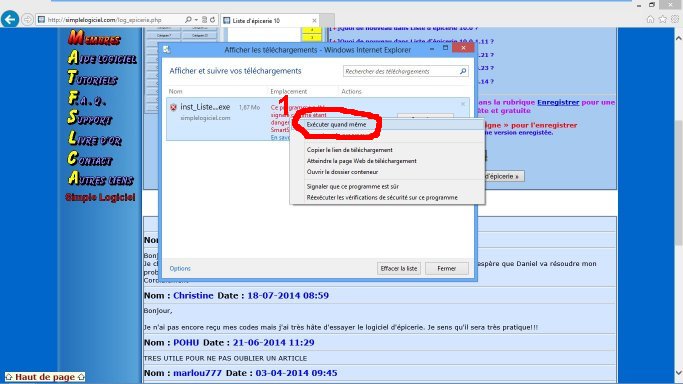Click the download dialog title-bar icon
This screenshot has height=384, width=683.
tap(166, 50)
